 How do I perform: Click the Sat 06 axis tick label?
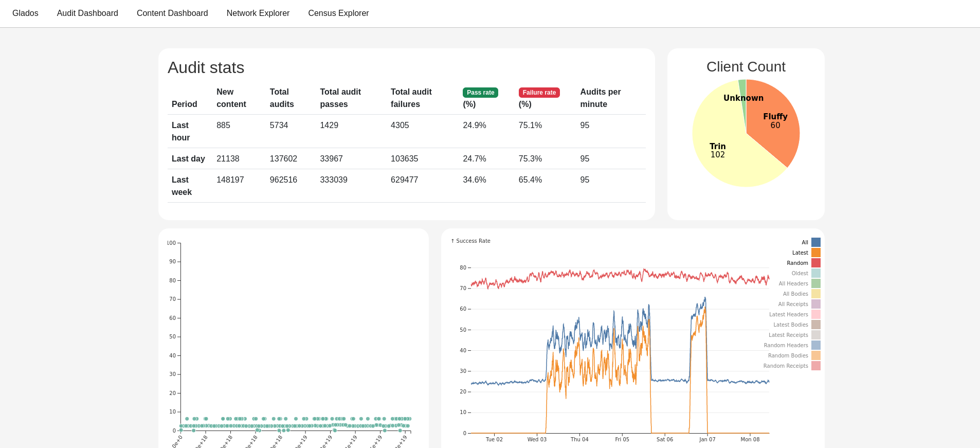pyautogui.click(x=664, y=439)
